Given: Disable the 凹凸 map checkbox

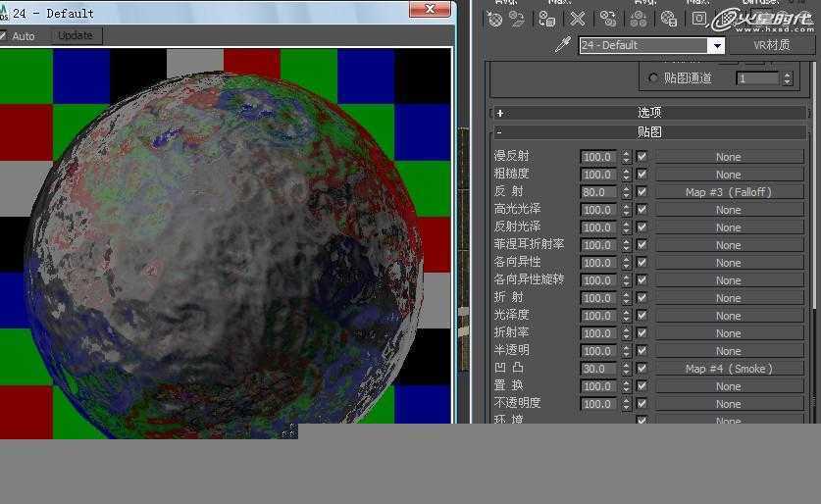Looking at the screenshot, I should [x=641, y=369].
